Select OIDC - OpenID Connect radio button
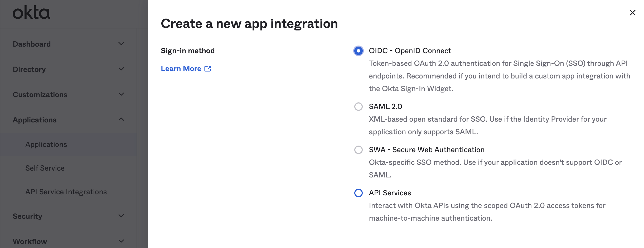This screenshot has height=248, width=644. point(358,51)
